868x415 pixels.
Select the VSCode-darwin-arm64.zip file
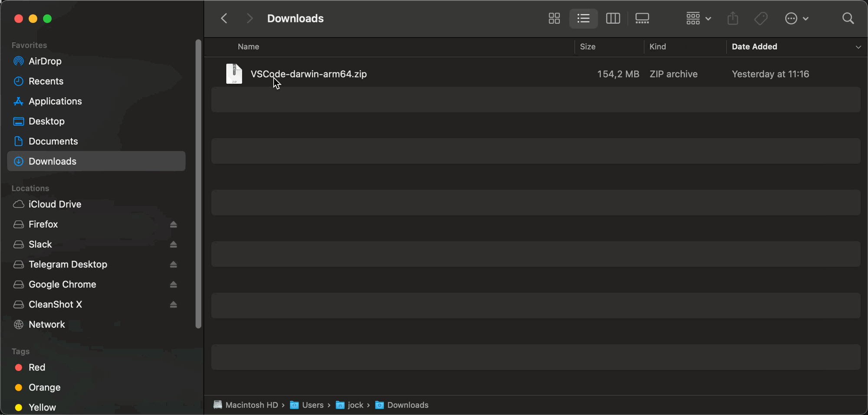(x=309, y=74)
